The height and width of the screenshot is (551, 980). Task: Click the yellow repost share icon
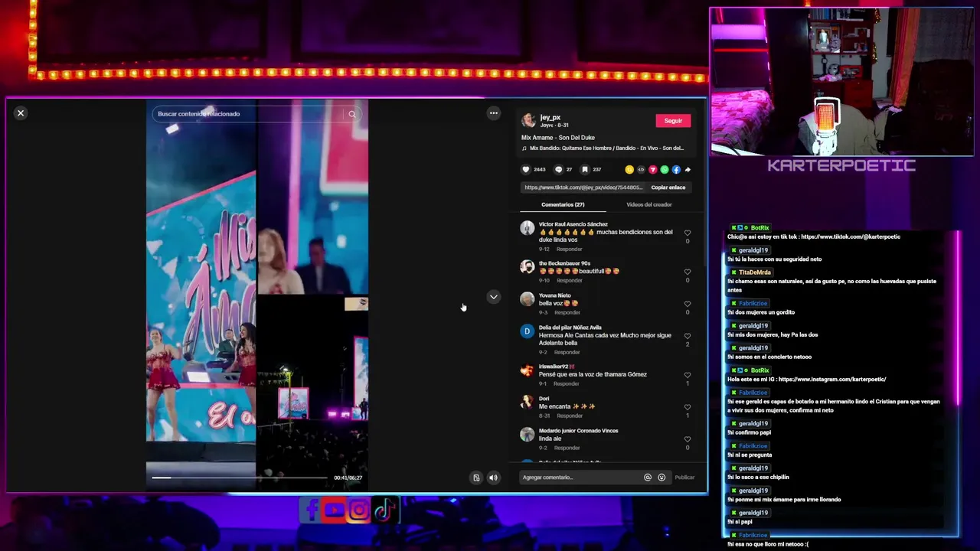pos(629,170)
